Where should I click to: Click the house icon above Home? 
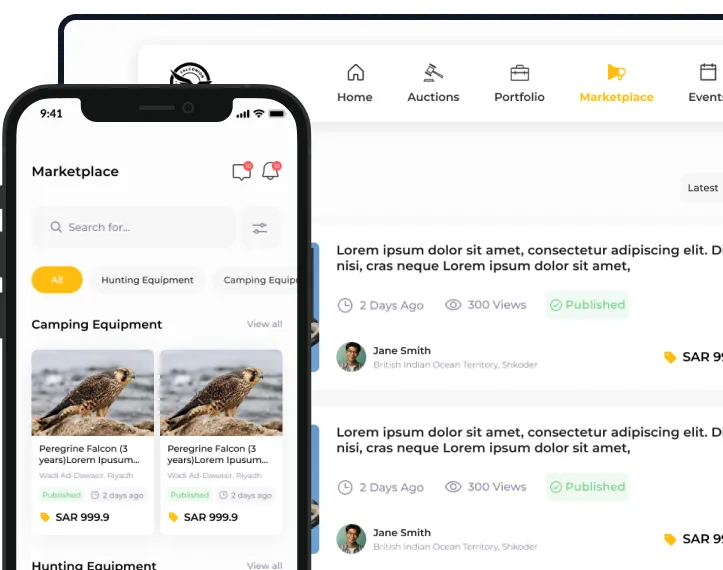click(x=356, y=72)
